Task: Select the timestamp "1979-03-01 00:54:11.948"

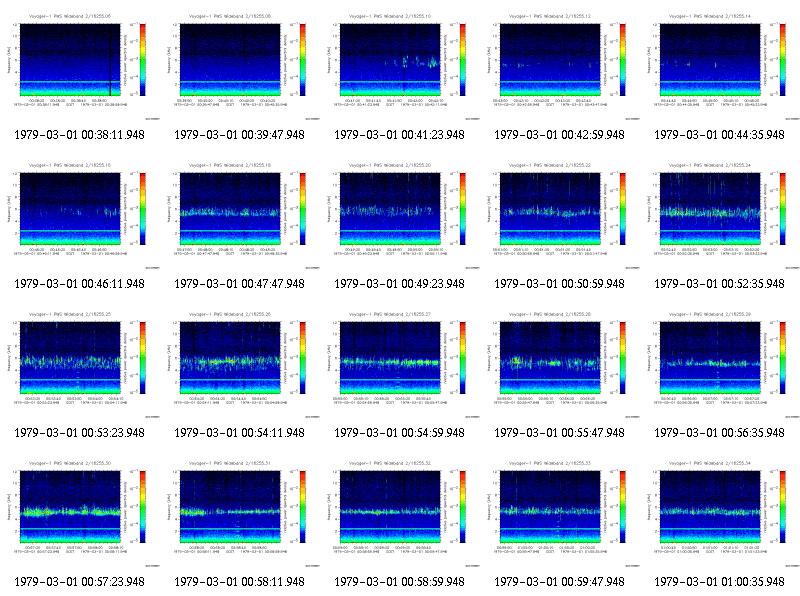Action: point(240,433)
